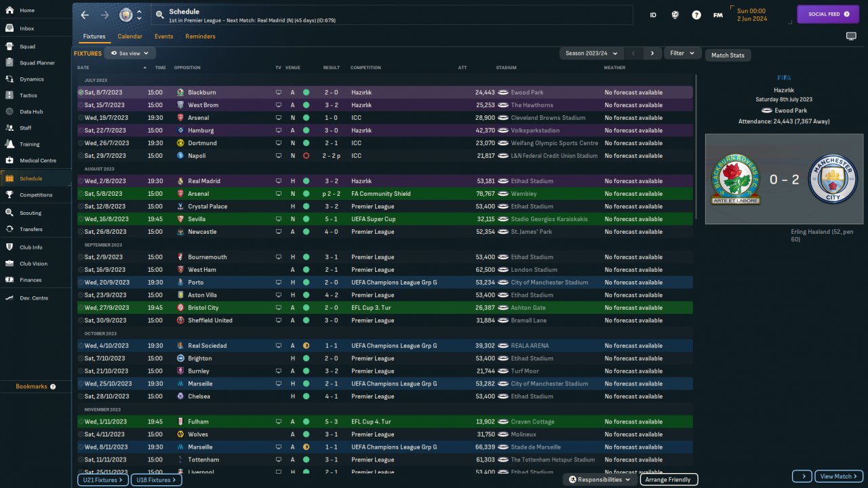Open the Tactics sidebar icon
Viewport: 868px width, 488px height.
point(9,95)
